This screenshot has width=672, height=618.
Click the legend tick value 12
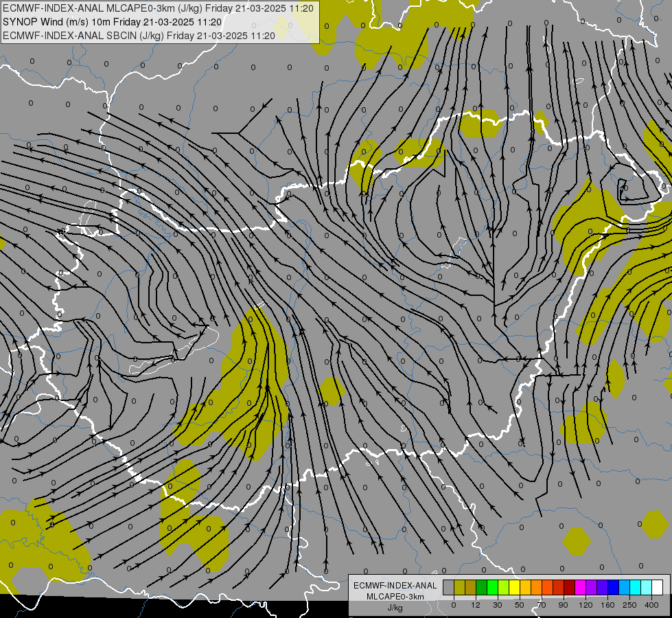point(476,605)
